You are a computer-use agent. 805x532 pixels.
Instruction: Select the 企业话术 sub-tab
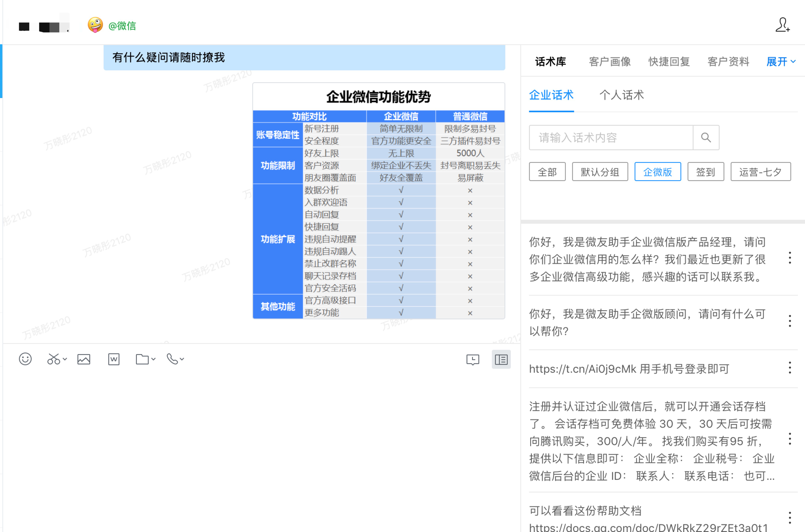[552, 95]
